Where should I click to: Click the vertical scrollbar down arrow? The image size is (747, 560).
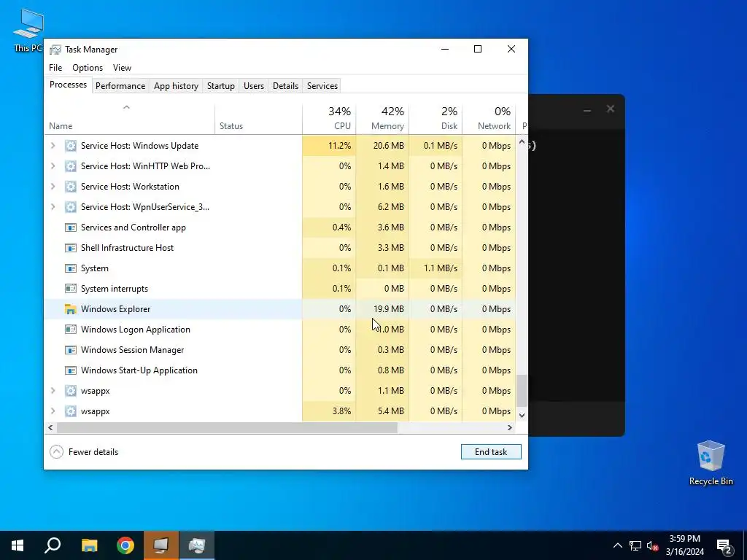(x=522, y=415)
